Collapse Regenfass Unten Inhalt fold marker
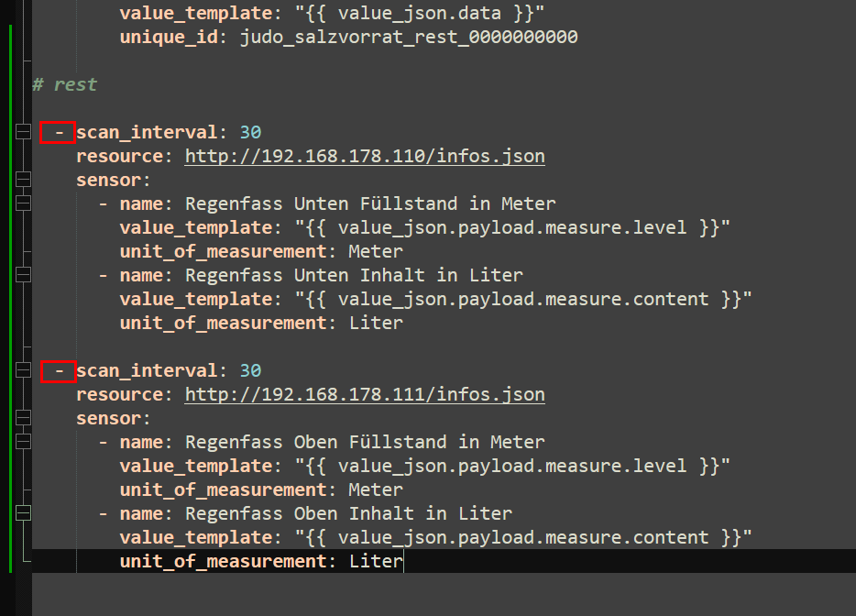This screenshot has height=616, width=856. [x=23, y=275]
